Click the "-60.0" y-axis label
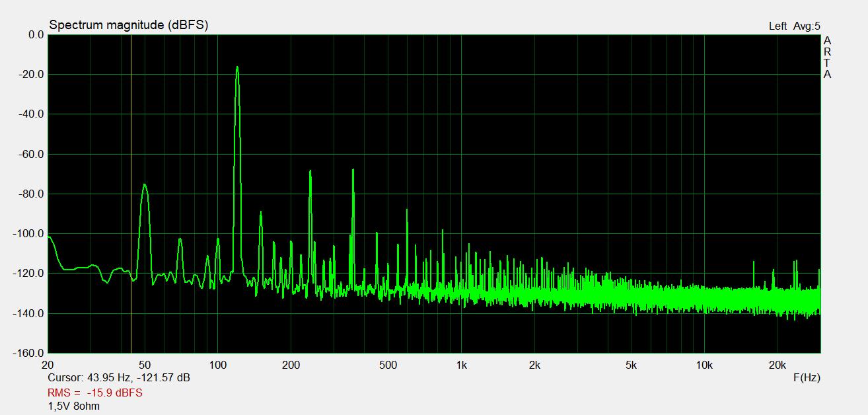This screenshot has width=868, height=415. click(x=32, y=154)
